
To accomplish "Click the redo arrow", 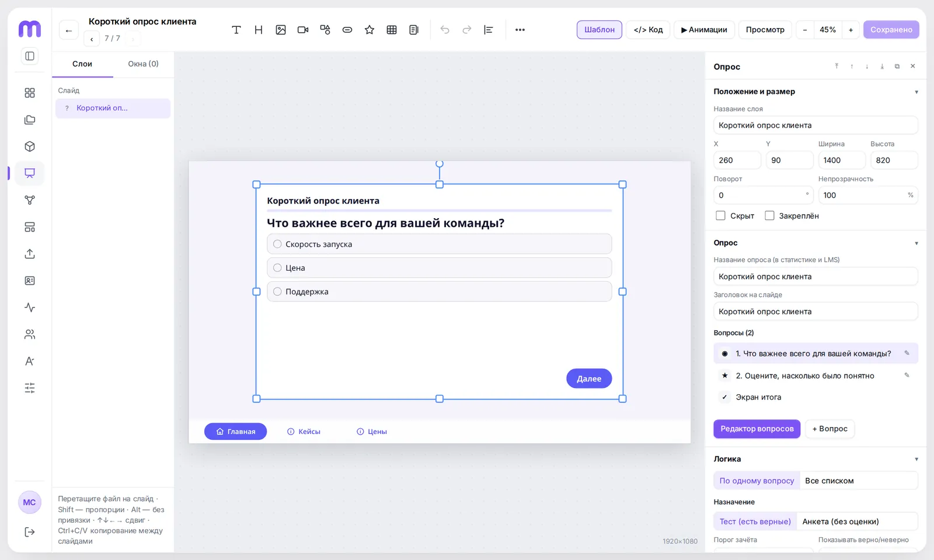I will pyautogui.click(x=467, y=30).
